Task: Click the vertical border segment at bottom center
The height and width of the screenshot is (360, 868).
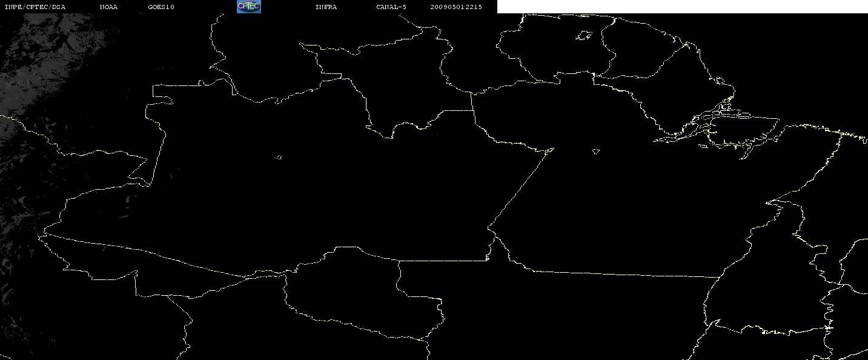Action: [399, 276]
